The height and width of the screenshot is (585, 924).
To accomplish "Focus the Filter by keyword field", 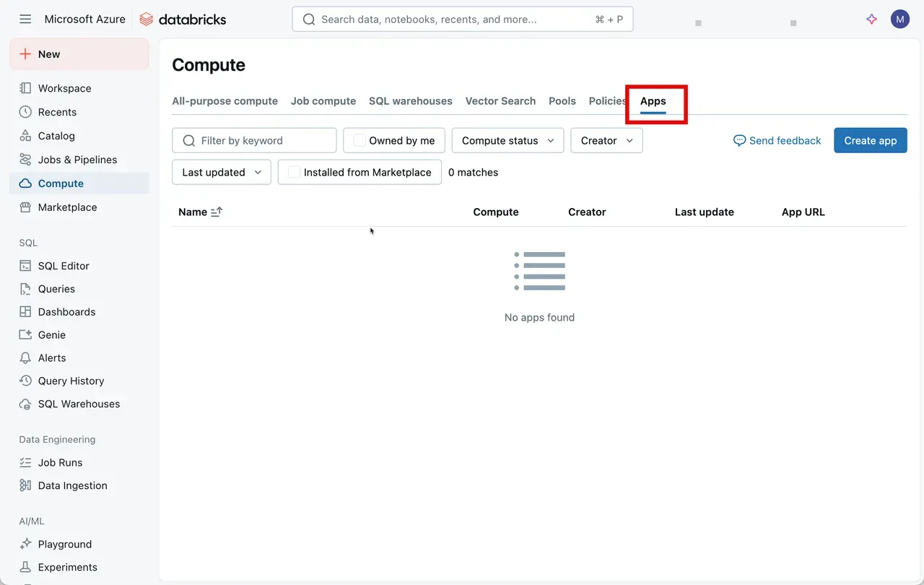I will [x=254, y=141].
